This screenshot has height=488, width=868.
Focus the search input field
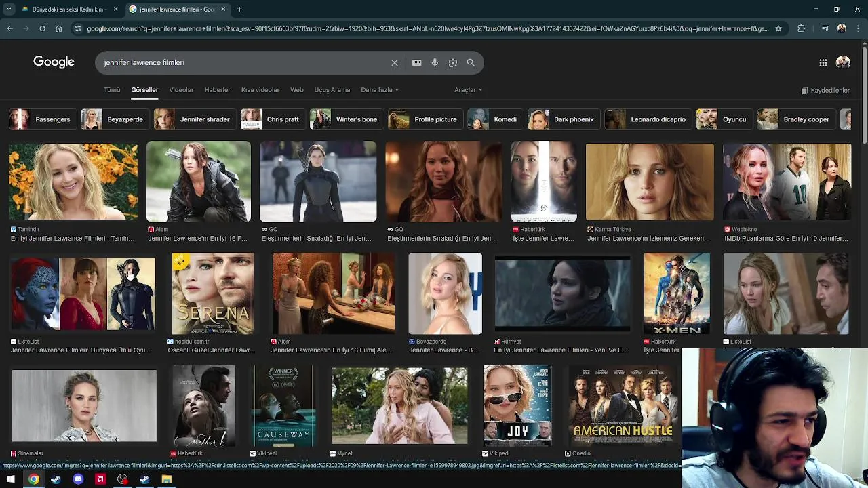[244, 62]
